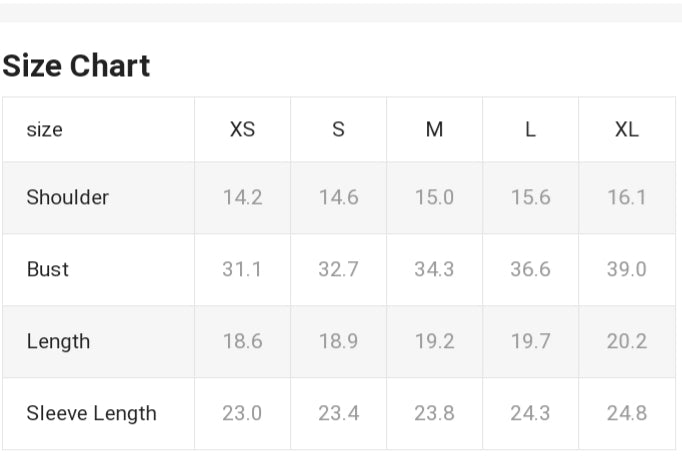Click Sleeve Length value 23.0 for XS
This screenshot has height=456, width=682.
click(x=242, y=413)
